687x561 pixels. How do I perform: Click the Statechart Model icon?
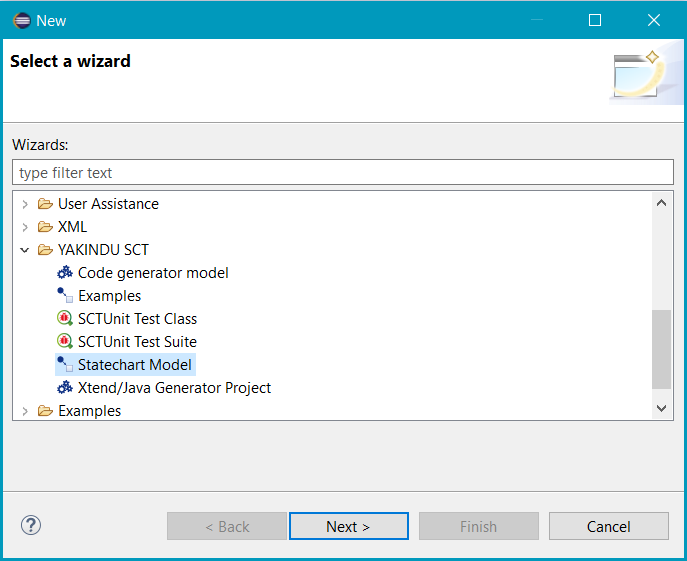(65, 365)
